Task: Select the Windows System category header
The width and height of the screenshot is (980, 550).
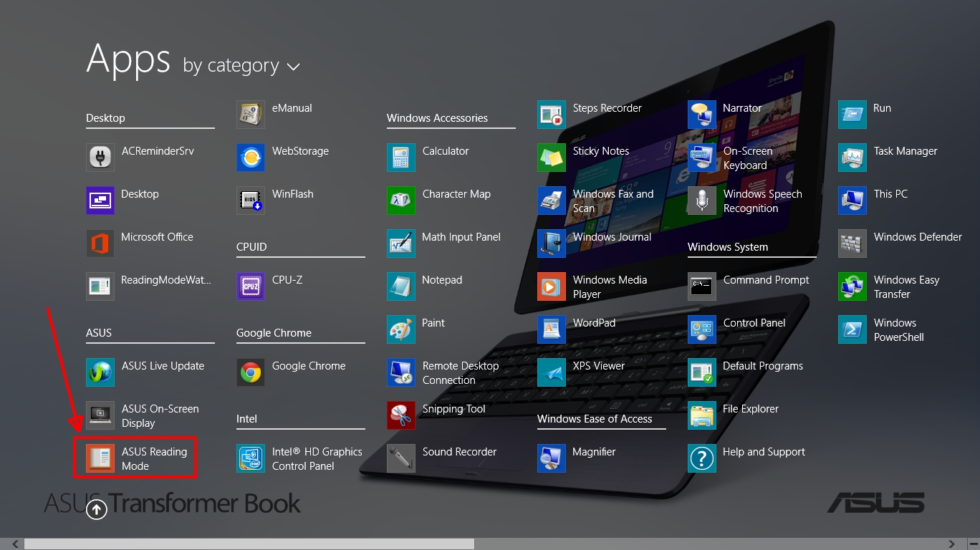Action: pyautogui.click(x=728, y=247)
